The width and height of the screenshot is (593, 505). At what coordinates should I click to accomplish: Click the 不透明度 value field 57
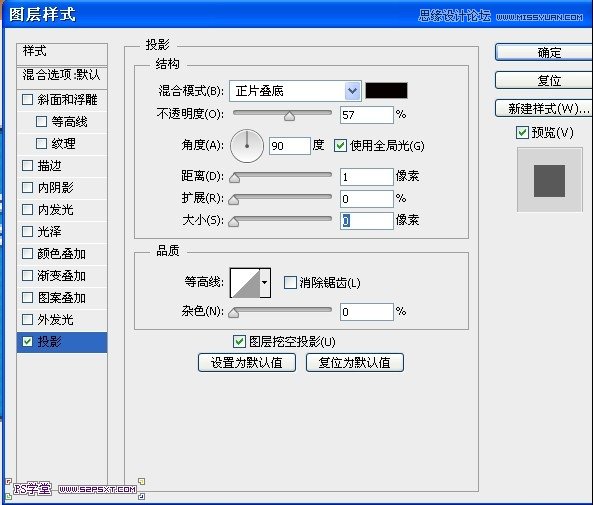(366, 115)
